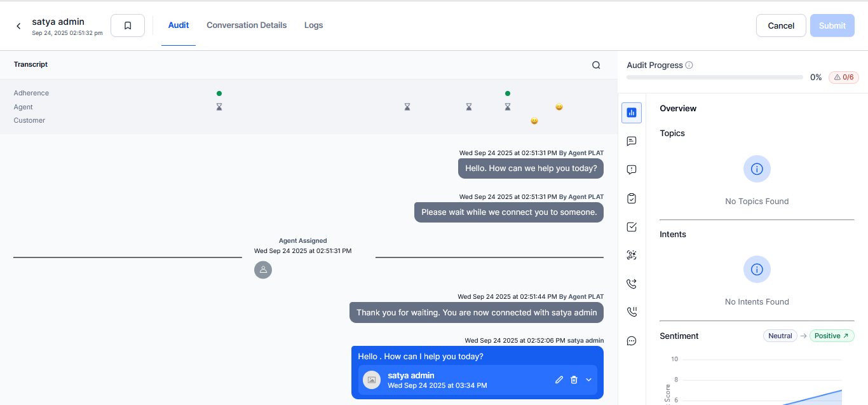
Task: Switch to Conversation Details tab
Action: tap(247, 25)
